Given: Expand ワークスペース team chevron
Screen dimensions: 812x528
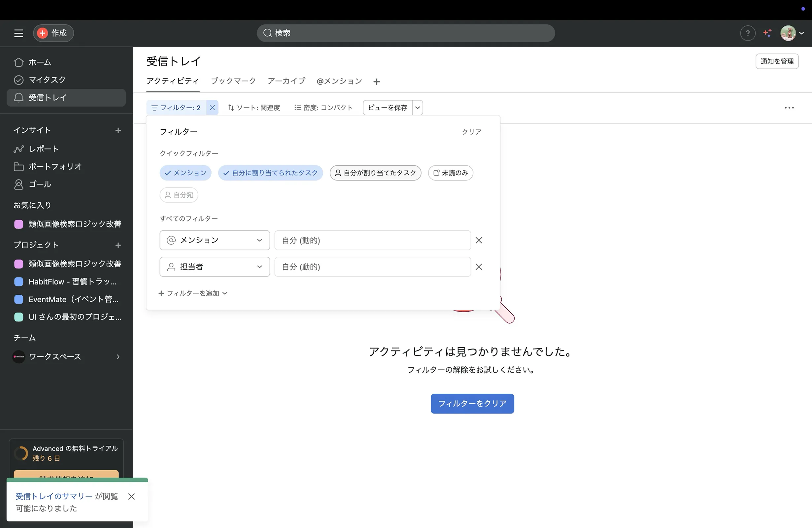Looking at the screenshot, I should [118, 357].
